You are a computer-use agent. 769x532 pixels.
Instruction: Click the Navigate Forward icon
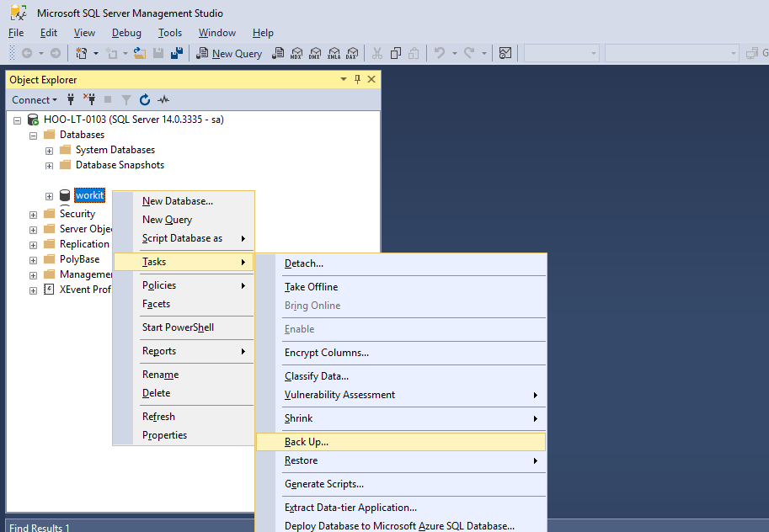56,53
